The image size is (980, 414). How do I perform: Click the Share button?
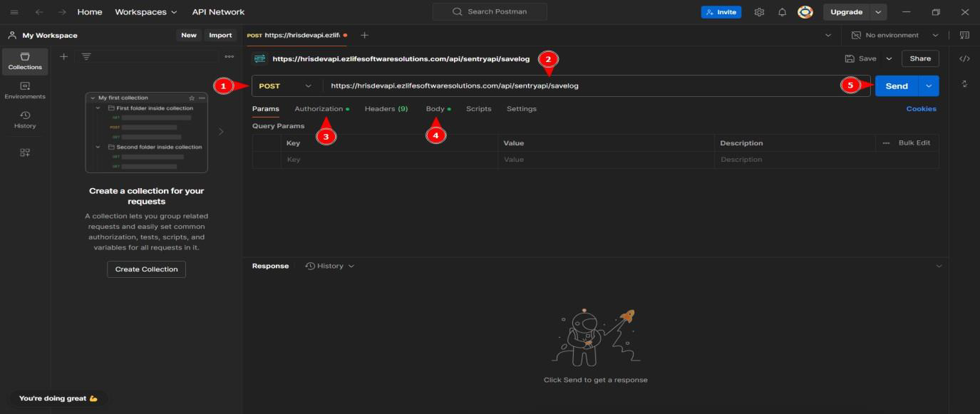coord(920,58)
